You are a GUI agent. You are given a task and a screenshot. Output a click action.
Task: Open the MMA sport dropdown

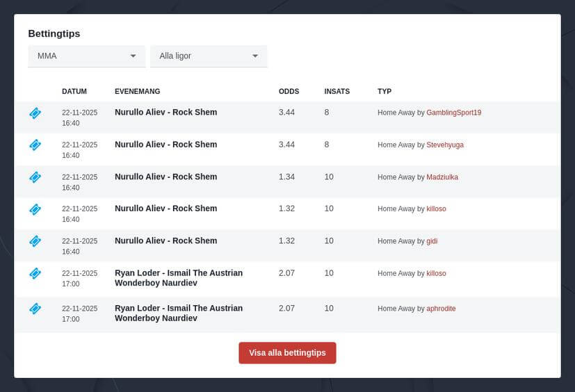pos(86,56)
